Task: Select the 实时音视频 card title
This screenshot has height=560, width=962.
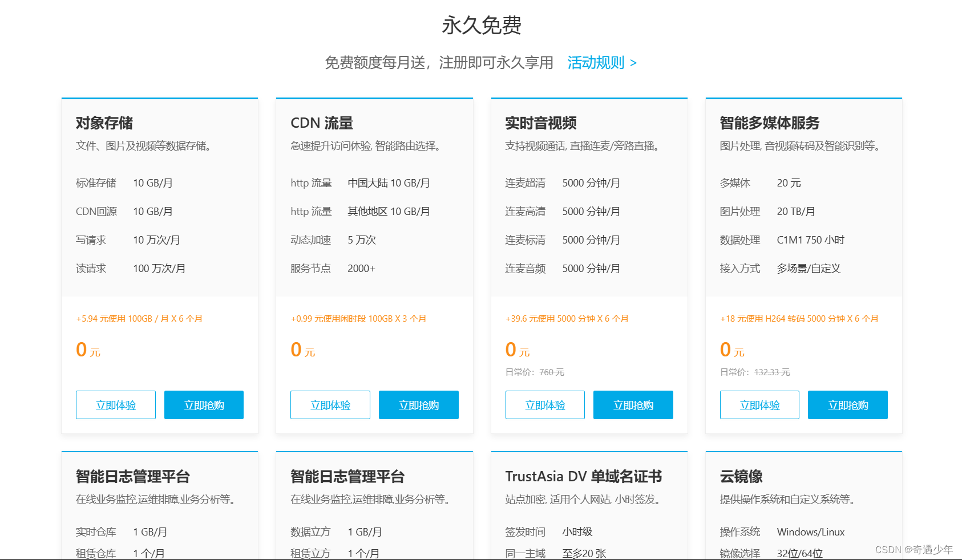Action: (x=541, y=123)
